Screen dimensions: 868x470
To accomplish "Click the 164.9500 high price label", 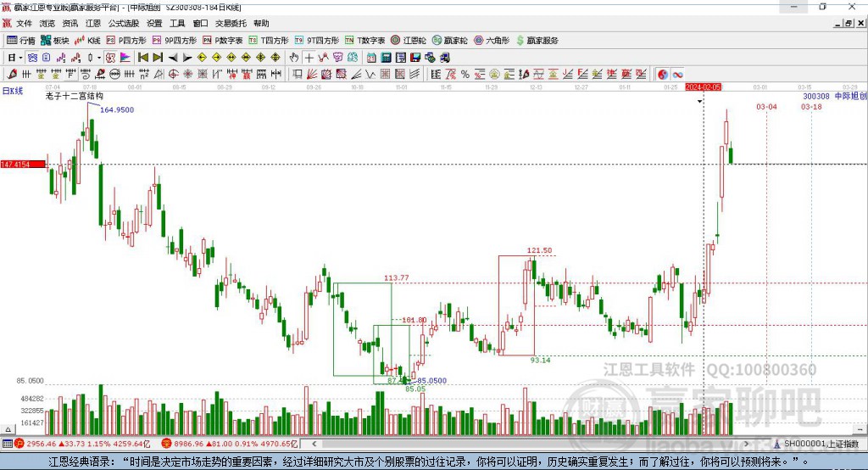I will tap(117, 109).
